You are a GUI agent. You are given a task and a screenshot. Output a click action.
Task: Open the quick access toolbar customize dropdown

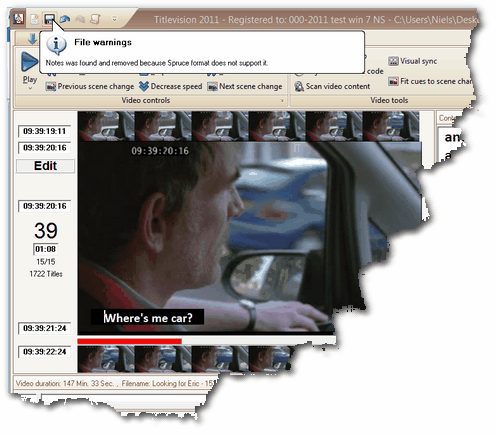coord(114,19)
